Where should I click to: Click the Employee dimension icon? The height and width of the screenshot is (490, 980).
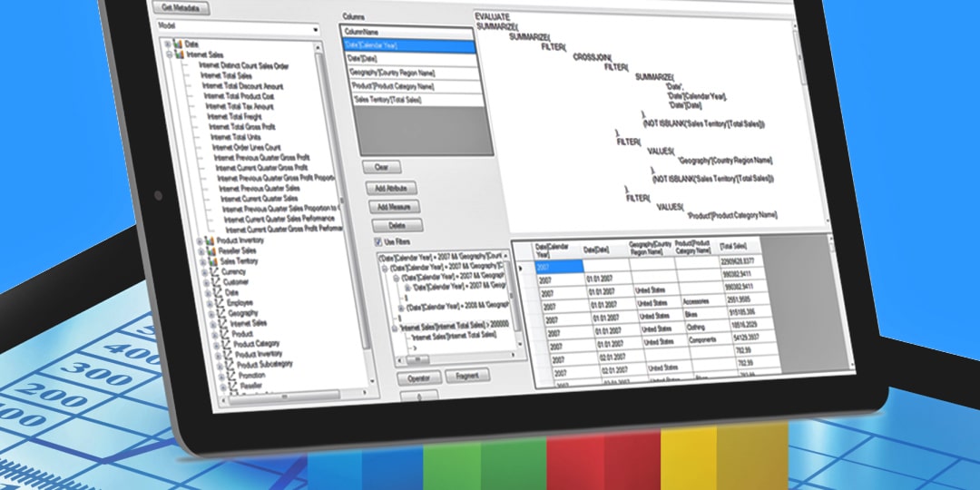(217, 302)
